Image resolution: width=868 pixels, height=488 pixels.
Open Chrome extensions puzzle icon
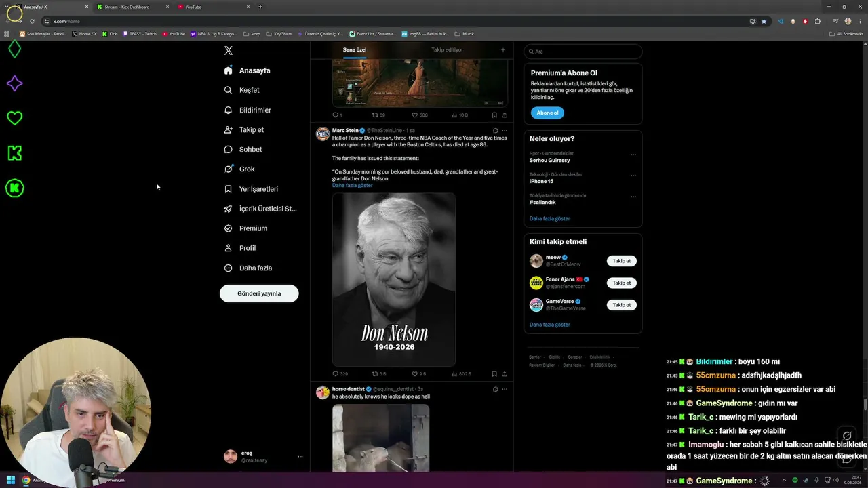click(x=818, y=21)
